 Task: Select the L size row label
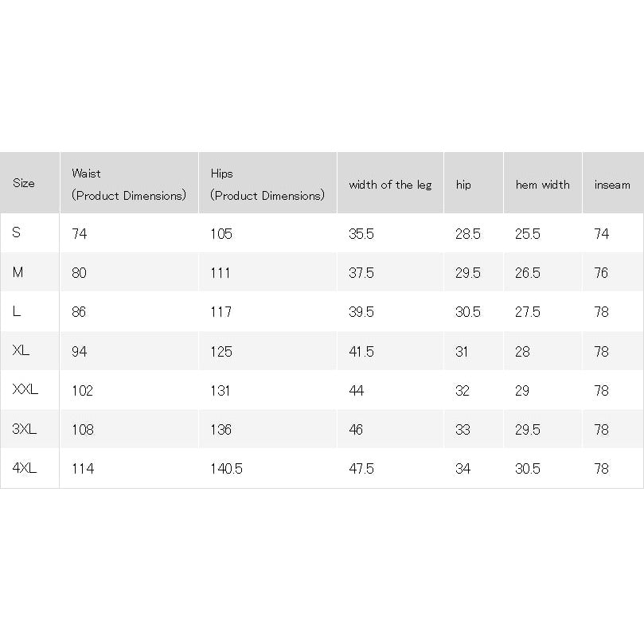[17, 311]
